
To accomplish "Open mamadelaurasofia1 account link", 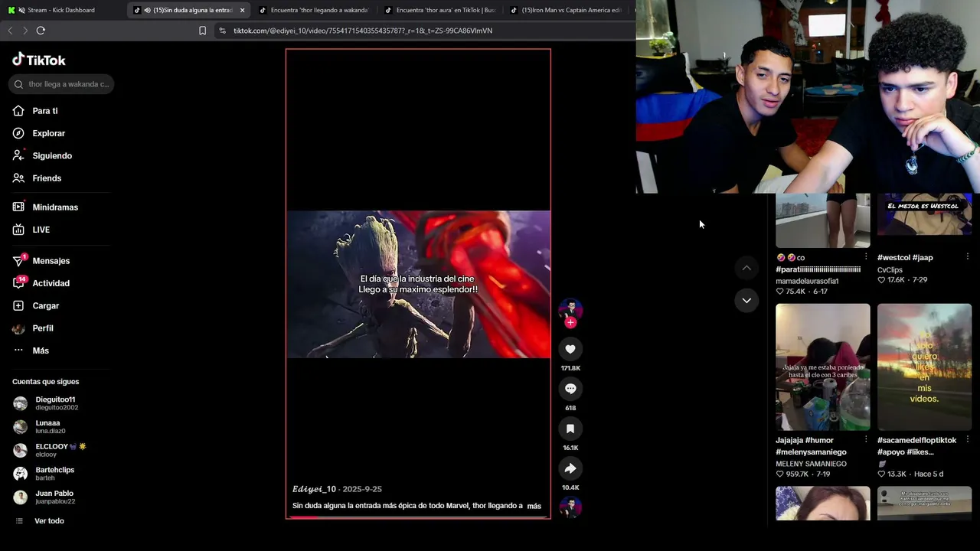I will click(x=807, y=281).
